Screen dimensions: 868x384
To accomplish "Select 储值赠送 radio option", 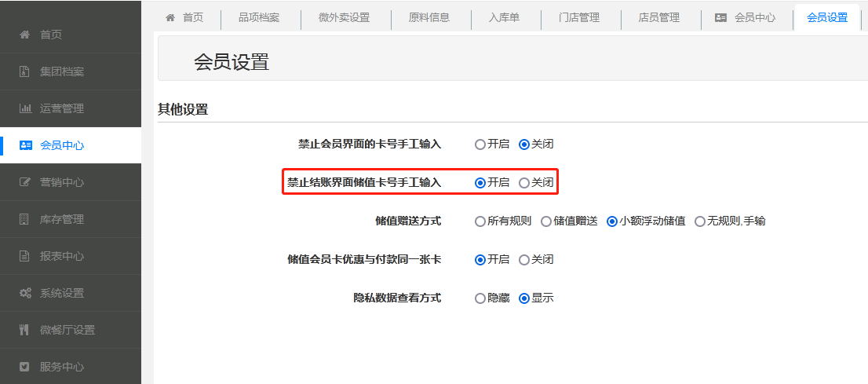I will [x=546, y=221].
